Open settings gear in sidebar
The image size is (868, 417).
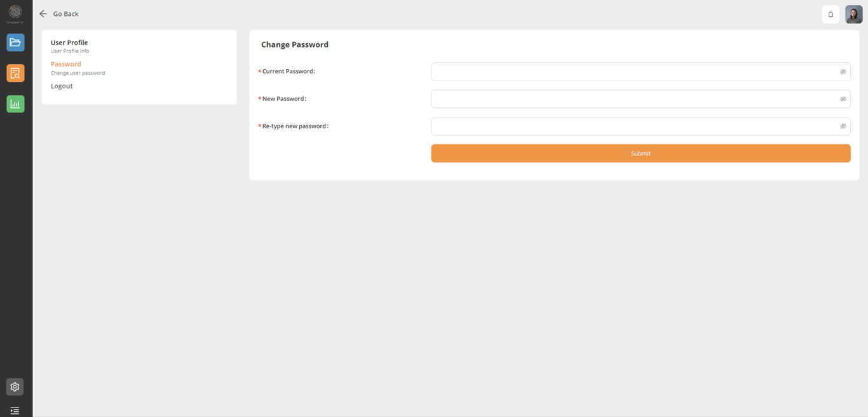[15, 387]
